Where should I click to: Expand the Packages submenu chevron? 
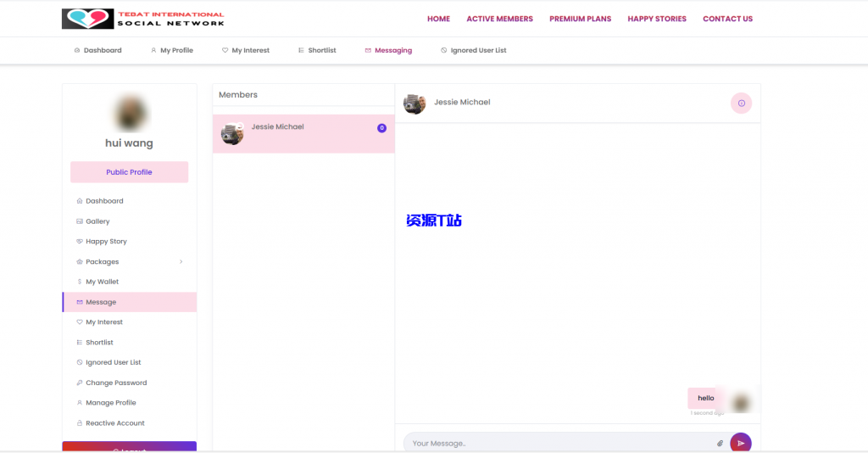pos(181,262)
